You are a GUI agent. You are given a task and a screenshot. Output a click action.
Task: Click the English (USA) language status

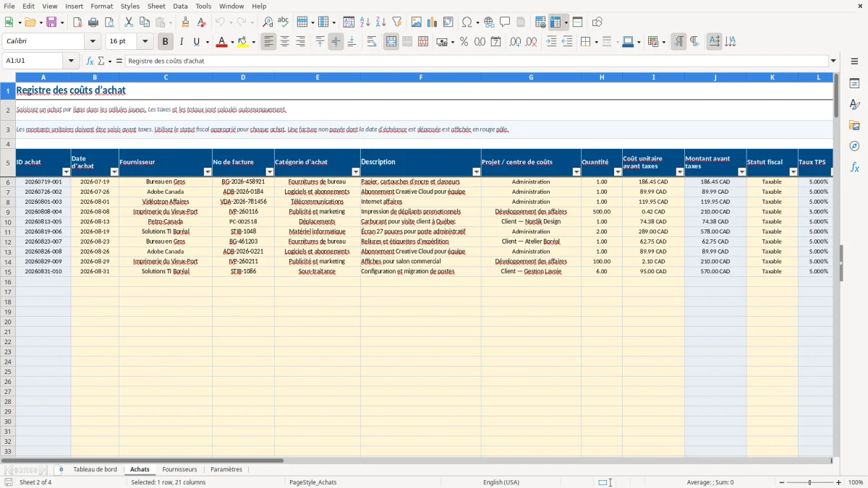501,482
